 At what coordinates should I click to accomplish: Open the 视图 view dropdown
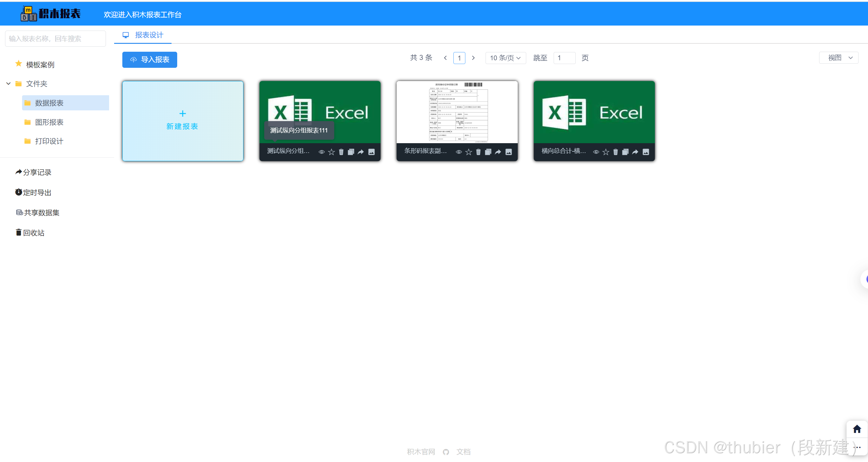tap(839, 58)
